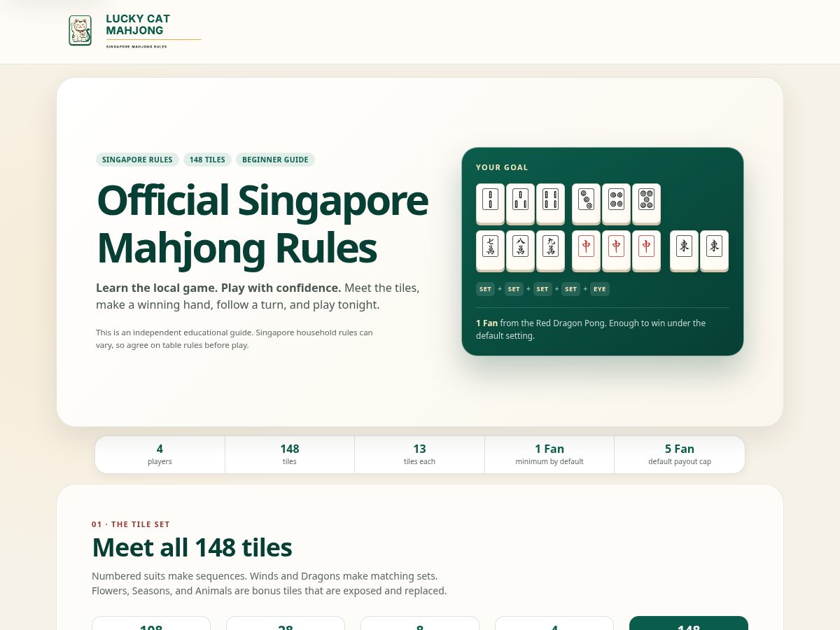This screenshot has width=840, height=630.
Task: Select the Three of Dots tile
Action: pos(586,203)
